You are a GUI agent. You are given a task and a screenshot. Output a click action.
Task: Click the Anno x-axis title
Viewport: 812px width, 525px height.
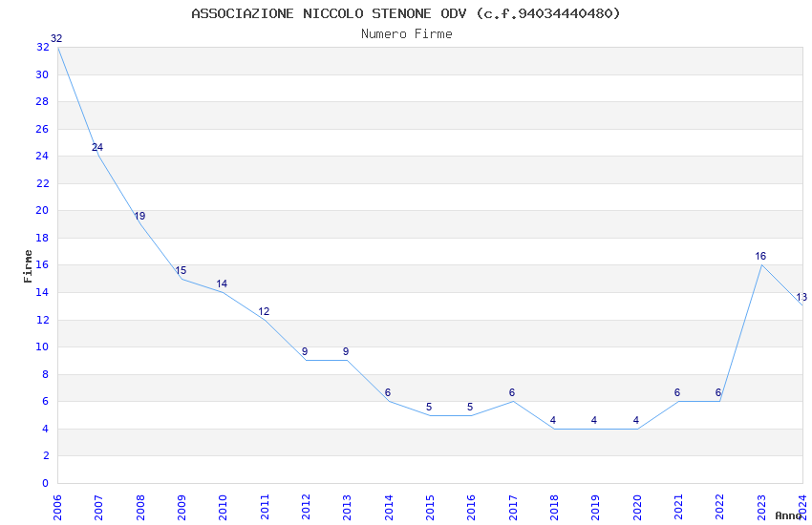[x=788, y=515]
